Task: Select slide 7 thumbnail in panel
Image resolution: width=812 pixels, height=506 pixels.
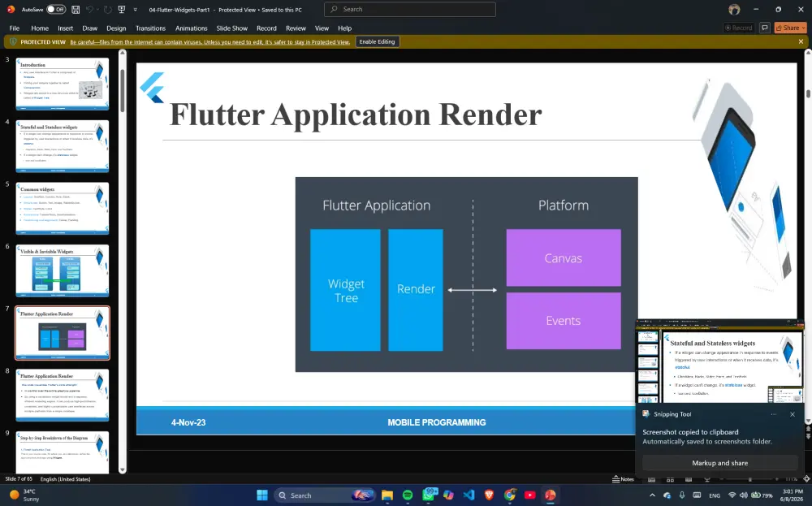Action: (63, 332)
